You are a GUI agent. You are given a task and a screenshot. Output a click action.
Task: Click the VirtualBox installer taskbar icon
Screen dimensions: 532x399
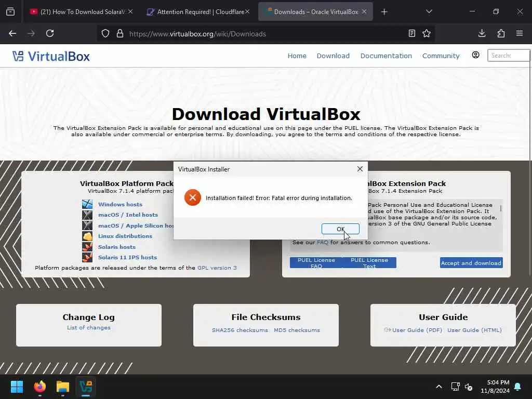[x=86, y=387]
